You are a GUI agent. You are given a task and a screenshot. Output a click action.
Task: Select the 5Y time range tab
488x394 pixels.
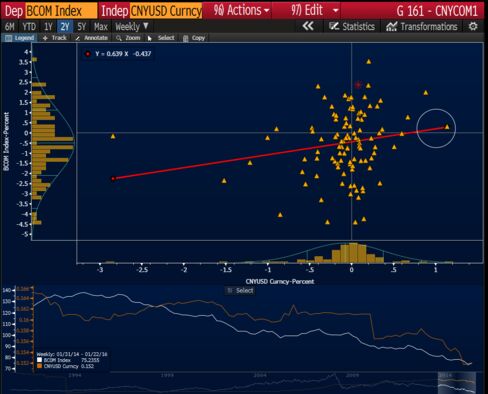pyautogui.click(x=81, y=27)
